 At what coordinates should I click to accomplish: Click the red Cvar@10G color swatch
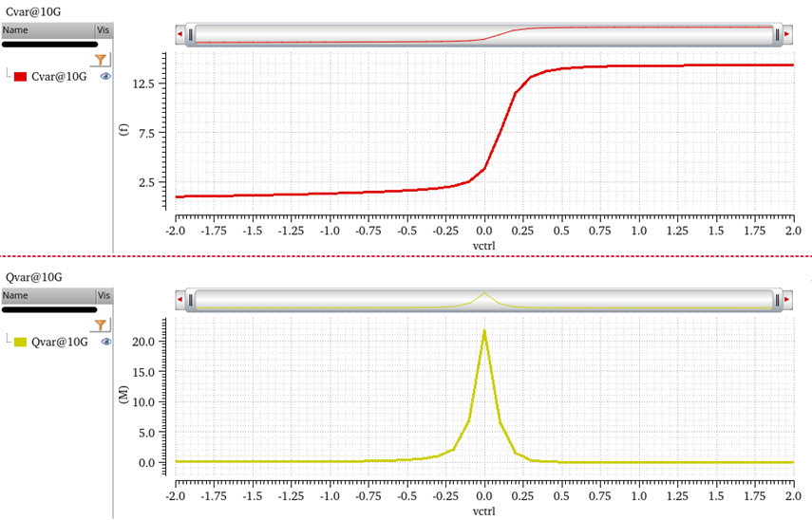(20, 76)
